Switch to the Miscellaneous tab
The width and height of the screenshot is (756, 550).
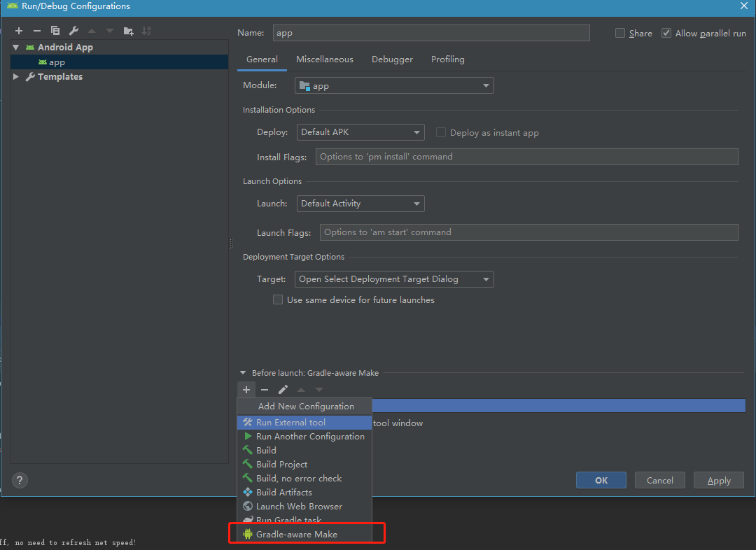pyautogui.click(x=325, y=59)
